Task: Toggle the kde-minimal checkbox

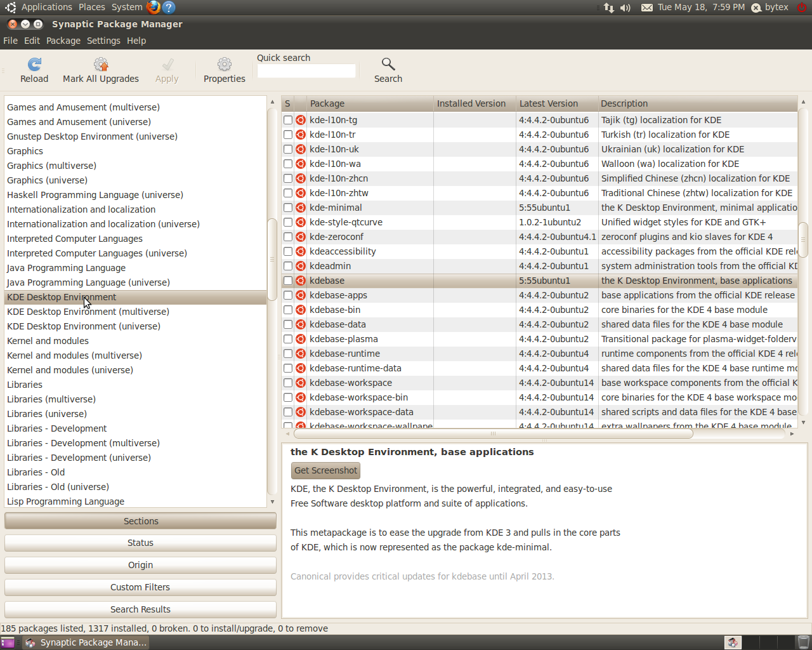Action: 288,208
